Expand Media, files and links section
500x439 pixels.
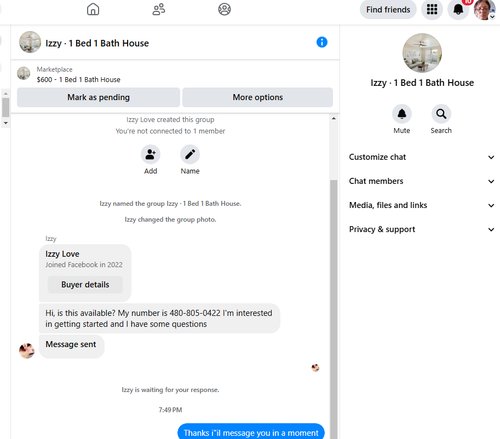click(422, 205)
